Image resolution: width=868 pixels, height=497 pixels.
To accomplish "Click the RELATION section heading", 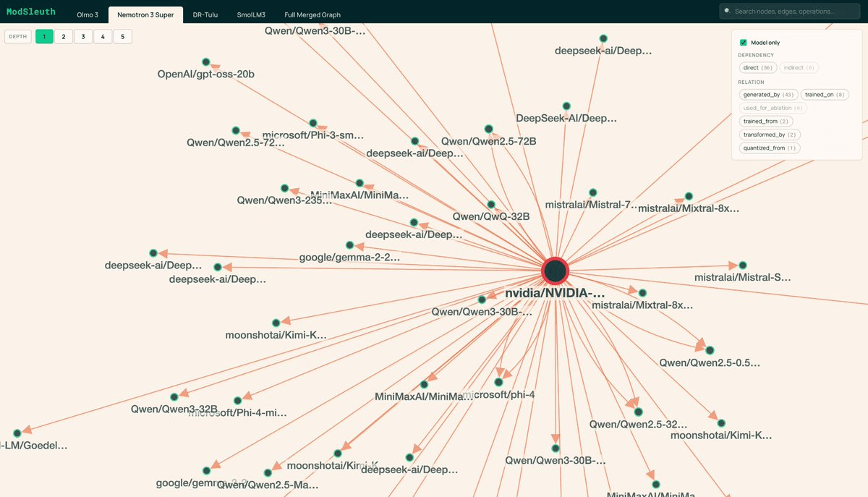I will click(752, 82).
